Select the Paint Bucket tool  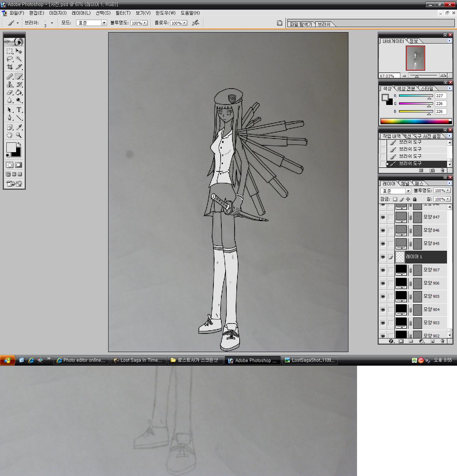[19, 92]
